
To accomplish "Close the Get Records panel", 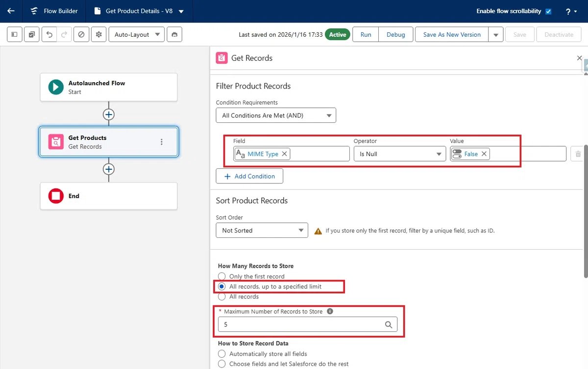I will click(x=579, y=58).
